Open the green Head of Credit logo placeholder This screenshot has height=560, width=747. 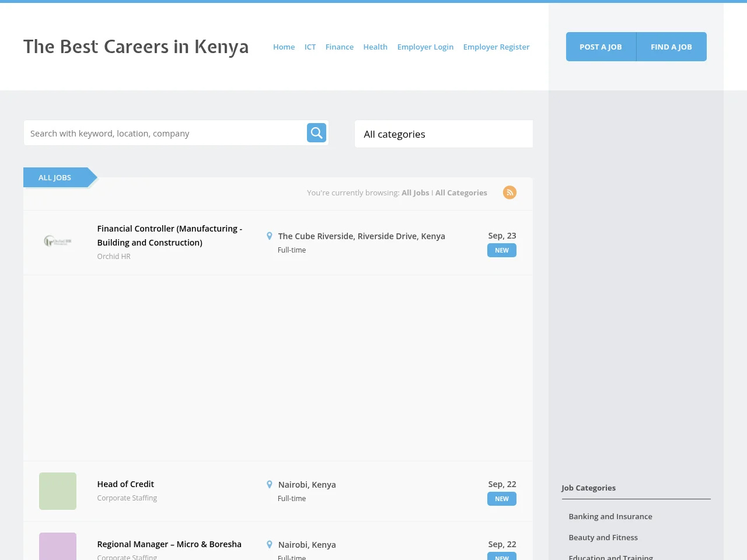pyautogui.click(x=58, y=491)
